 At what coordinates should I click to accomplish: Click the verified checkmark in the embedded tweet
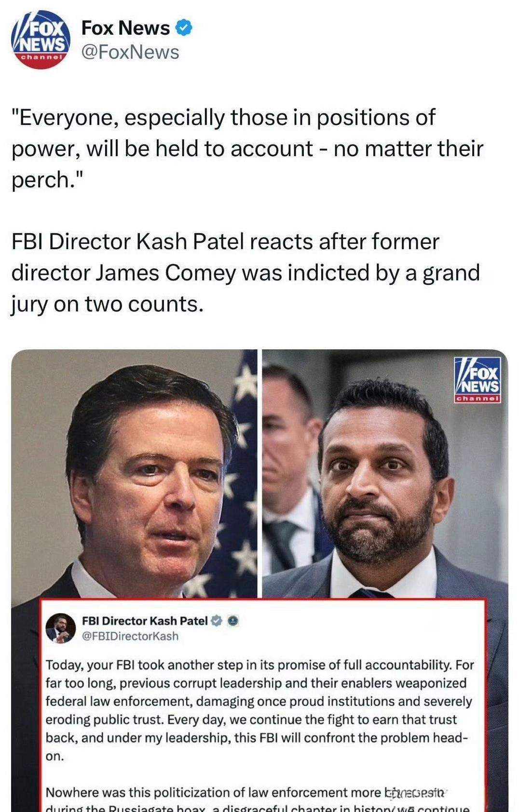[217, 621]
